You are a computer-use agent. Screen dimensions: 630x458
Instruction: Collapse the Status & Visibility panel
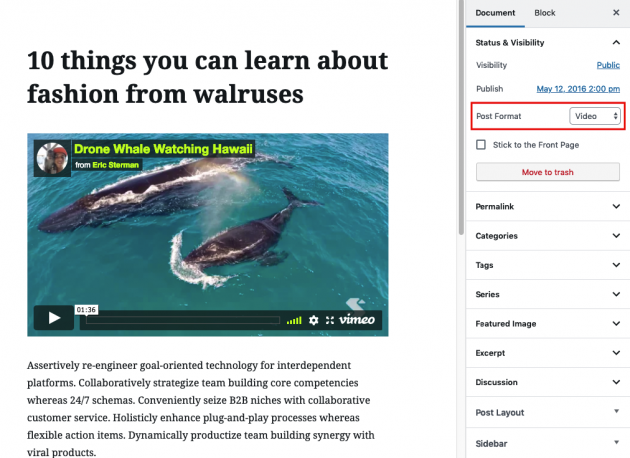coord(548,43)
